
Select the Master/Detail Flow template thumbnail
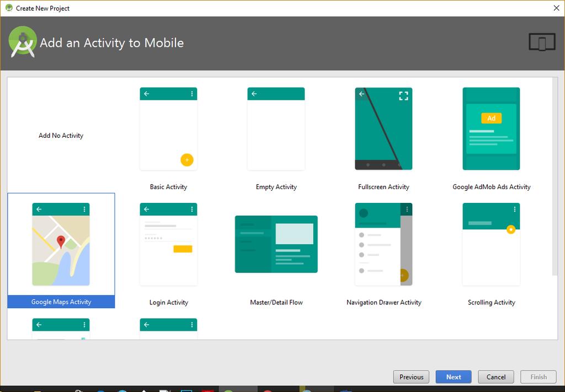coord(276,244)
